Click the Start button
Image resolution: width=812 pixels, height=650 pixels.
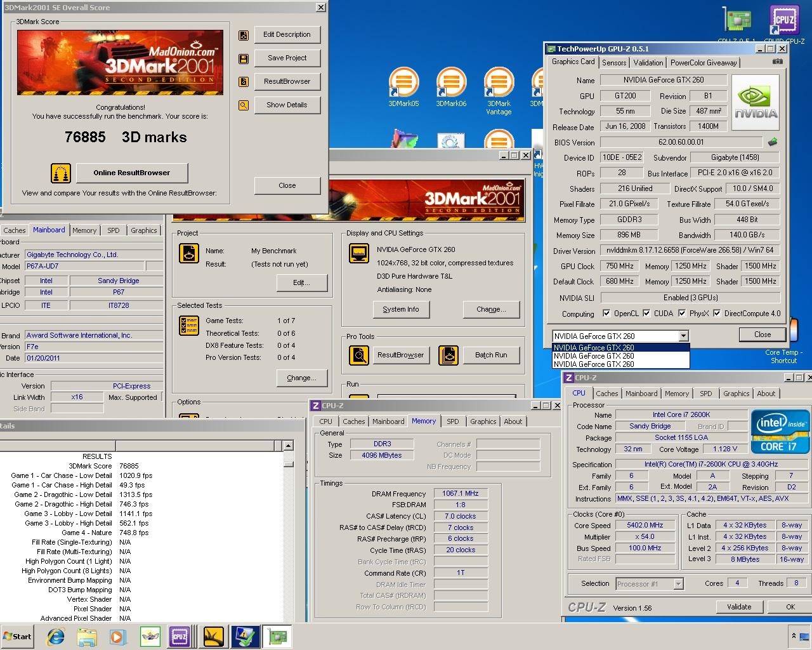pyautogui.click(x=17, y=636)
